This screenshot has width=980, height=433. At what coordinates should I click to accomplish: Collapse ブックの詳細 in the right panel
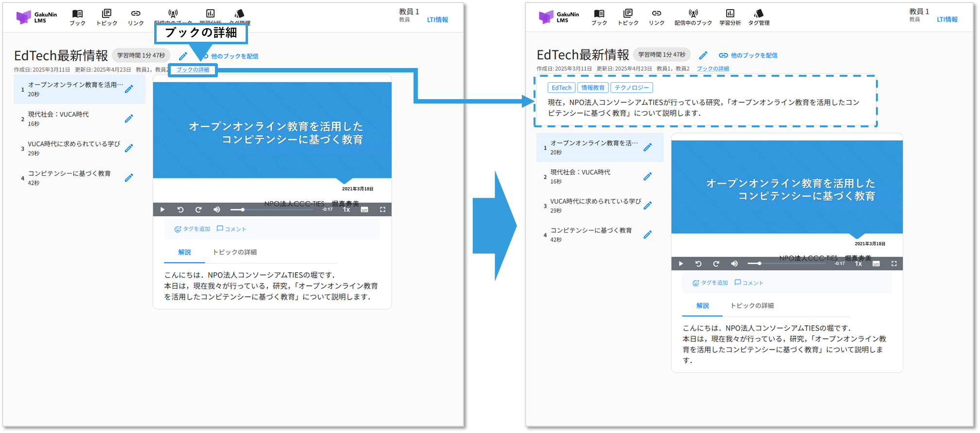713,69
